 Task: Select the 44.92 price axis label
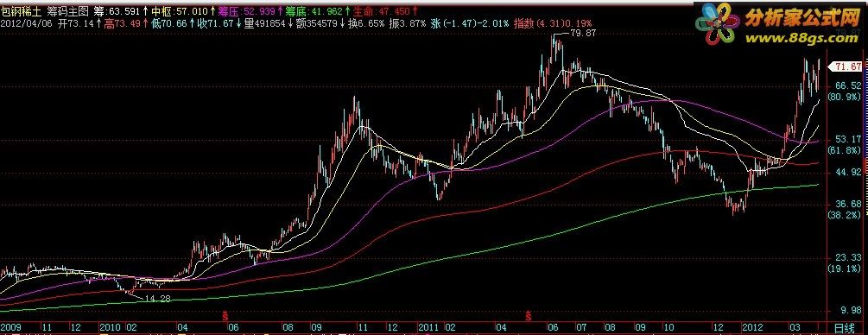(848, 172)
